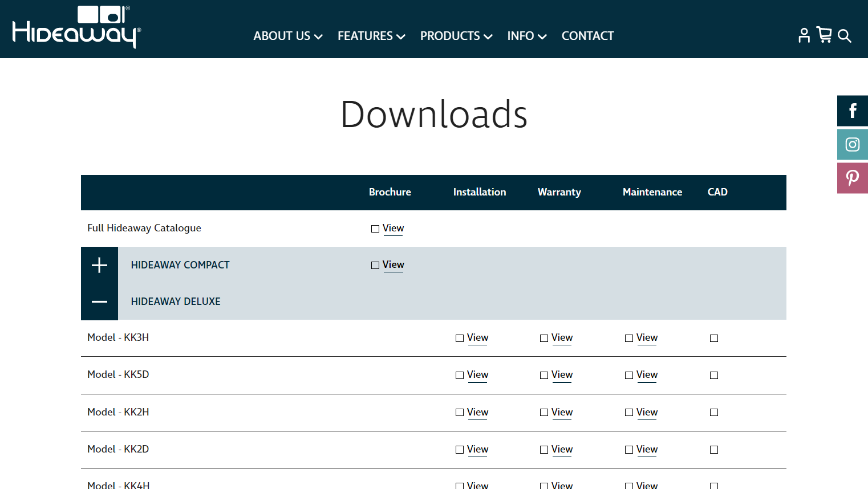Select the Model - KK2H row label

tap(118, 412)
